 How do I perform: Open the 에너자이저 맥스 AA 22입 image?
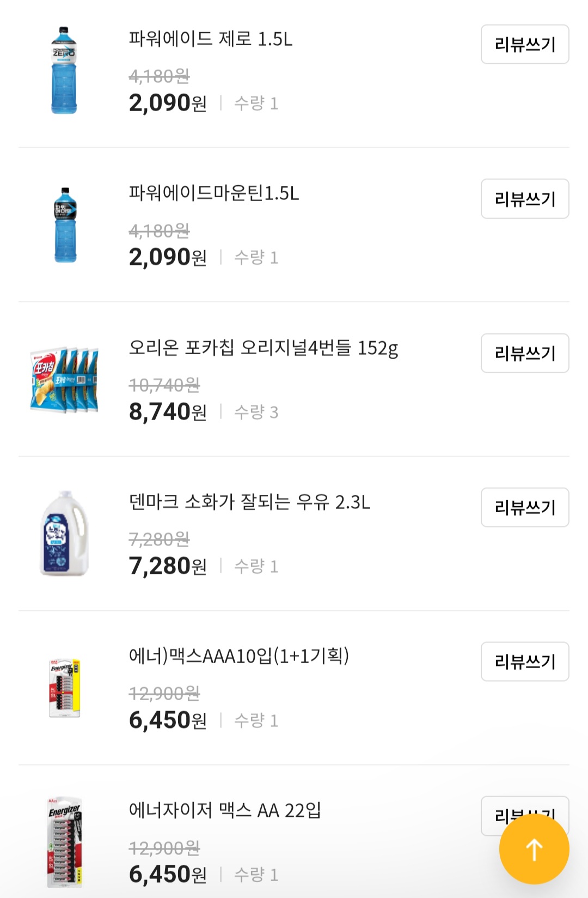tap(64, 842)
